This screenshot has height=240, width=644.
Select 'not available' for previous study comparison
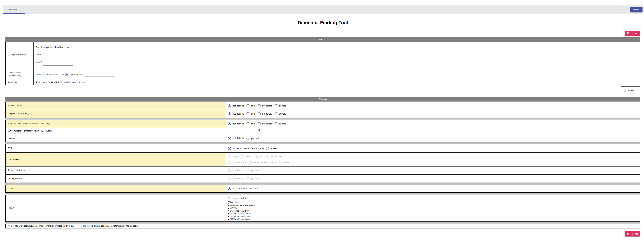[66, 75]
